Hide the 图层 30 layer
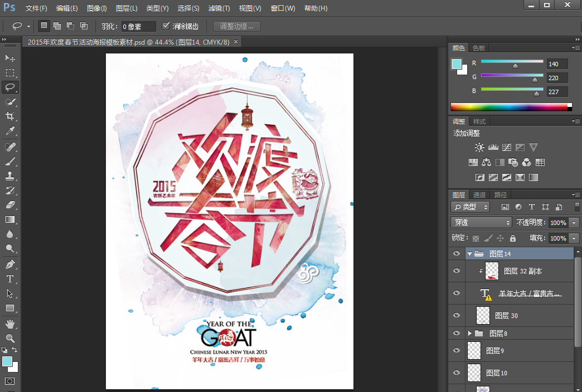 click(457, 315)
